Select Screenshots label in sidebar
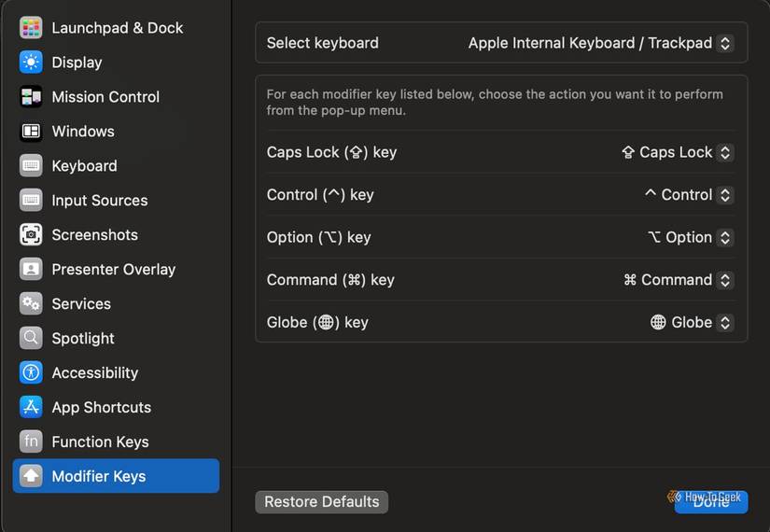770x532 pixels. coord(95,235)
